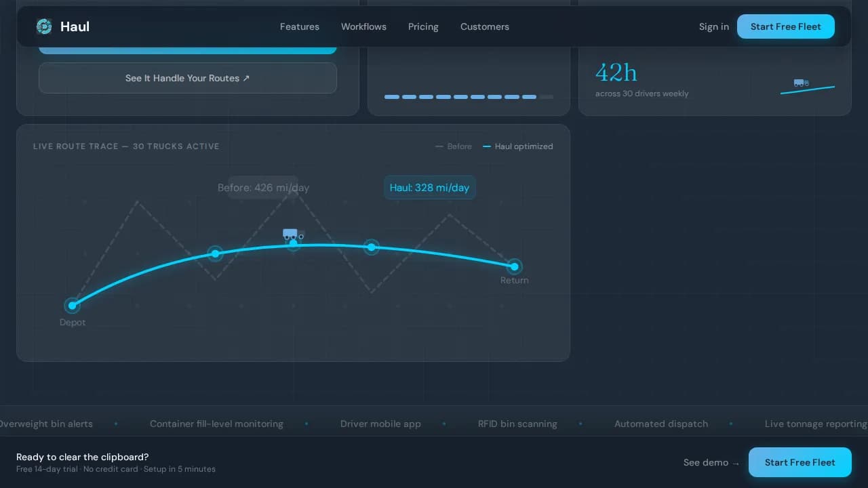Click 'Automated dispatch' ticker item
Image resolution: width=868 pixels, height=488 pixels.
pos(661,424)
